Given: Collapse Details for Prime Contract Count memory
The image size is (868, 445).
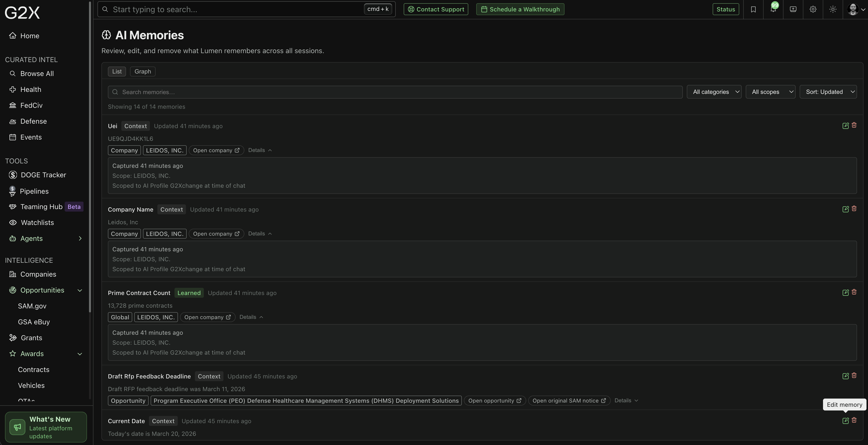Looking at the screenshot, I should [251, 317].
